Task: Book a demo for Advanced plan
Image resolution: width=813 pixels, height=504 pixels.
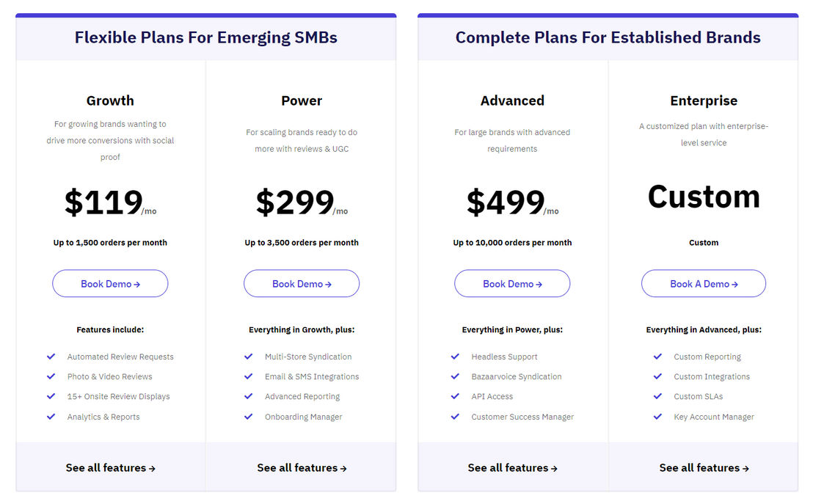Action: click(x=512, y=284)
